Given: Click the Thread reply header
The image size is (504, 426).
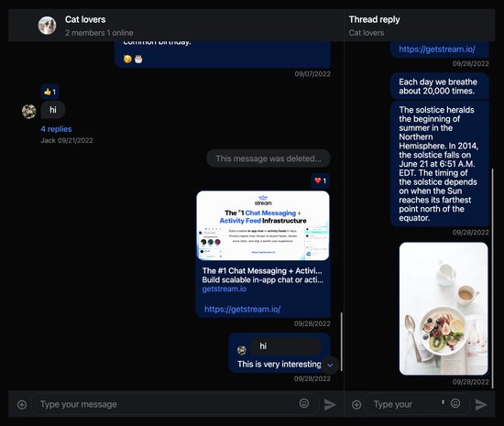Looking at the screenshot, I should [x=374, y=19].
